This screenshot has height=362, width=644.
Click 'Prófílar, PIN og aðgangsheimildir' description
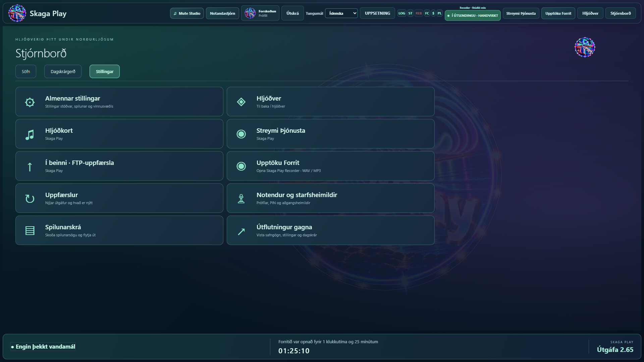coord(283,203)
